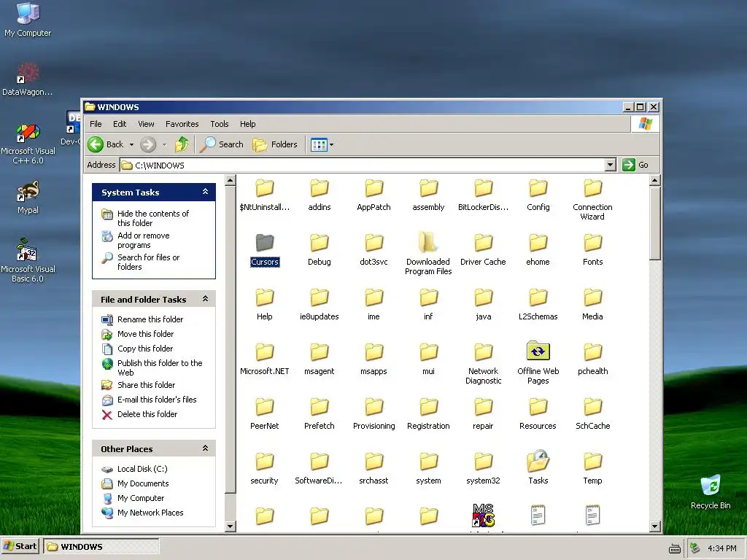Select the Temp folder
The image size is (747, 560).
592,469
